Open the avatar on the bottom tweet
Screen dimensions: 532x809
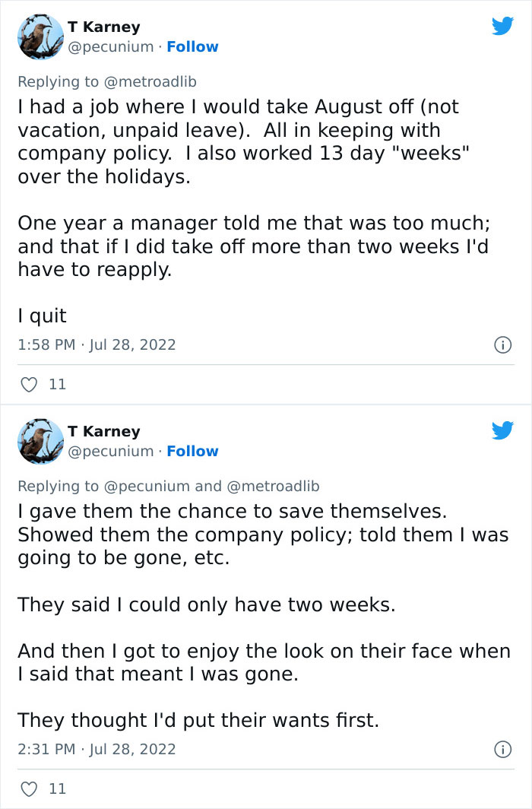point(40,441)
